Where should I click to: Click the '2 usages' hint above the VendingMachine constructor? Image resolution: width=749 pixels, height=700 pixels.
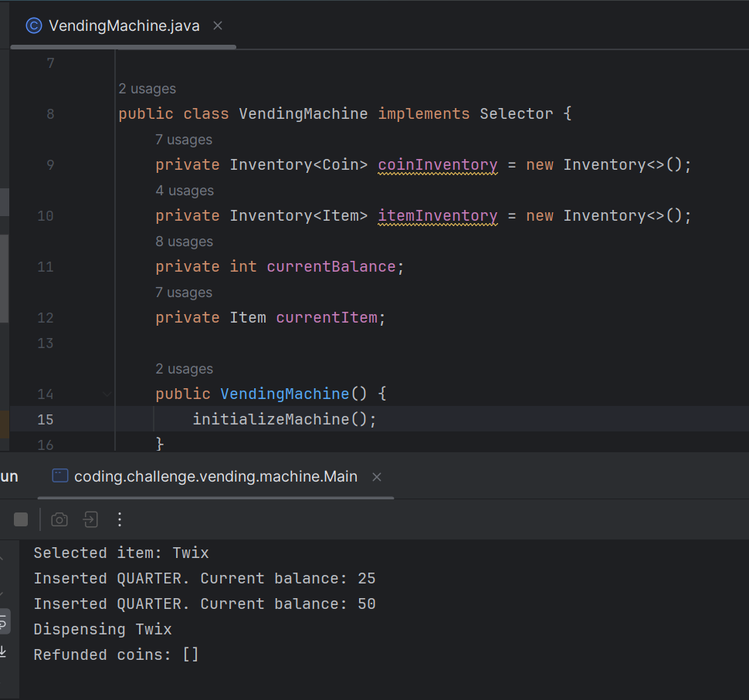pos(185,369)
